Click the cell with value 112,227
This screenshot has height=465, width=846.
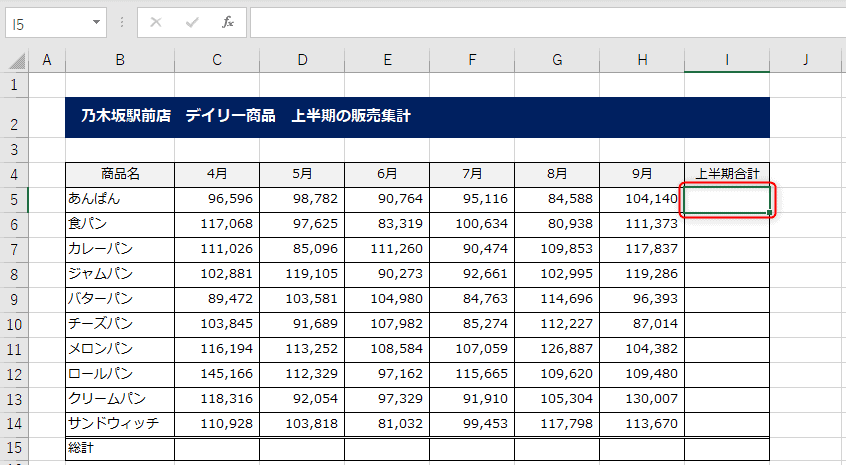[x=557, y=325]
